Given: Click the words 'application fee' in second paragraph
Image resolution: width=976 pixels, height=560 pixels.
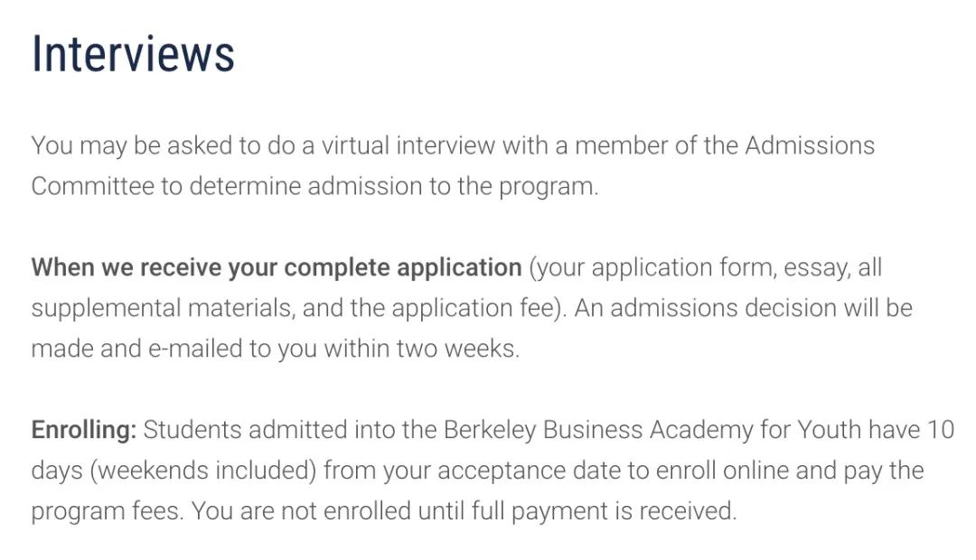Looking at the screenshot, I should [473, 308].
